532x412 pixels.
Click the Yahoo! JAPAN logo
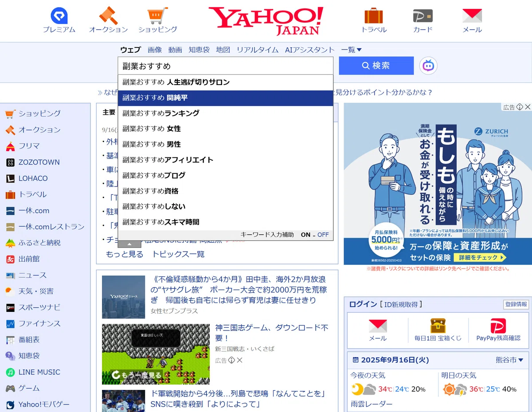click(x=266, y=20)
